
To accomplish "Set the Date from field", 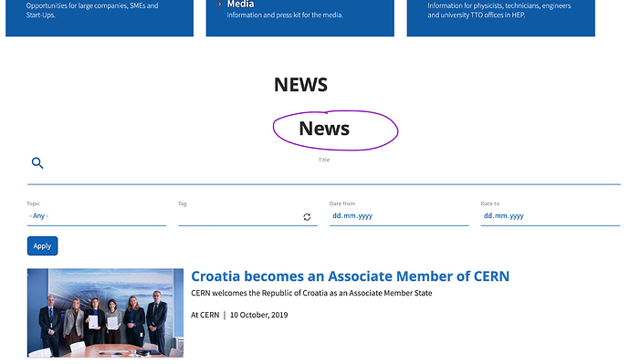I will (x=399, y=216).
